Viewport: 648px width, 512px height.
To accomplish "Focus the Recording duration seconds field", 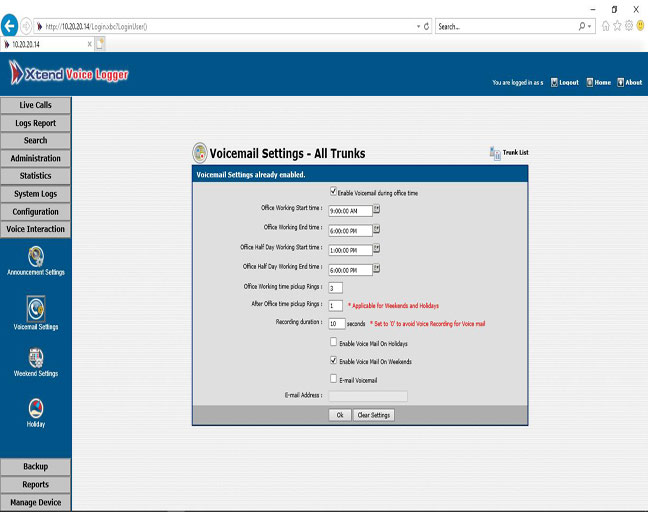I will click(337, 324).
